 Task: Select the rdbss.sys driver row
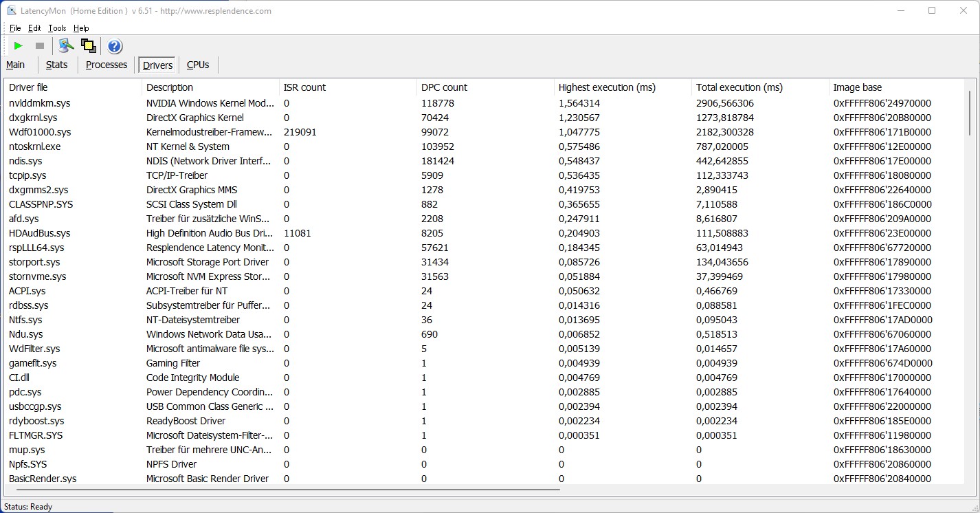click(x=485, y=305)
